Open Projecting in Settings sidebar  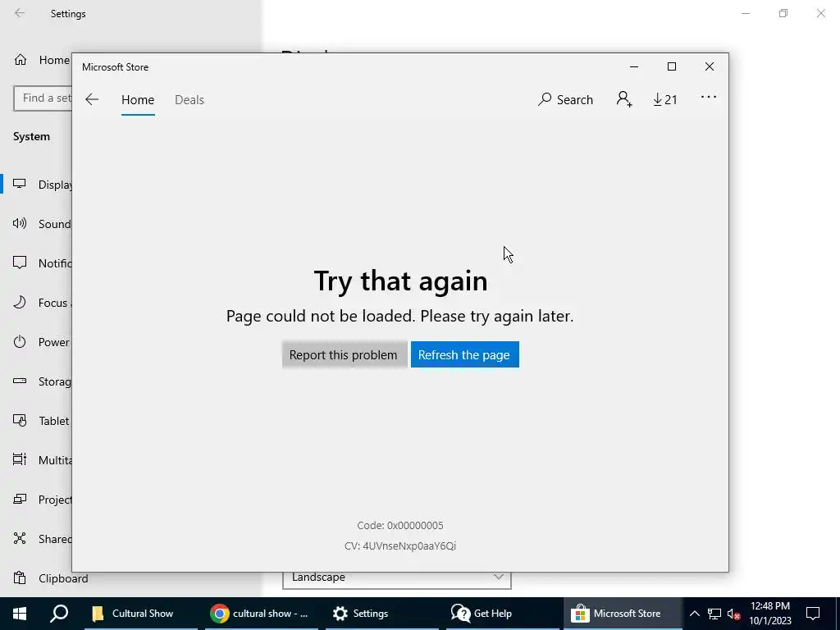(38, 500)
